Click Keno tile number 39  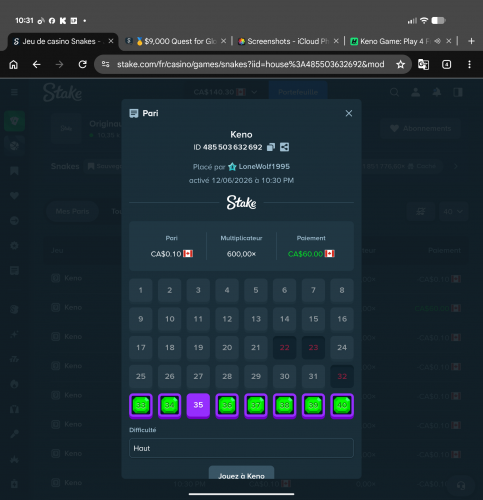[313, 405]
